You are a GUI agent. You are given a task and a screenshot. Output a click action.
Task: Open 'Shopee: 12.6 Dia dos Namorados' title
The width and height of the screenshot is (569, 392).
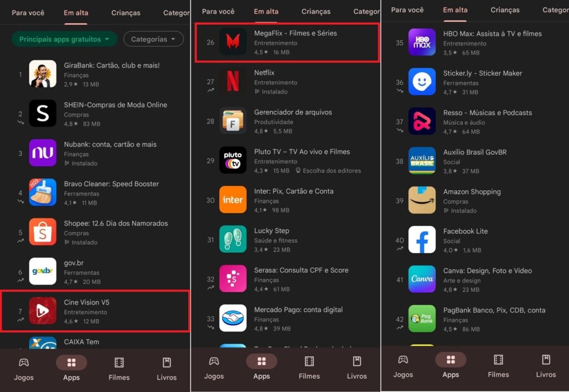pyautogui.click(x=116, y=223)
